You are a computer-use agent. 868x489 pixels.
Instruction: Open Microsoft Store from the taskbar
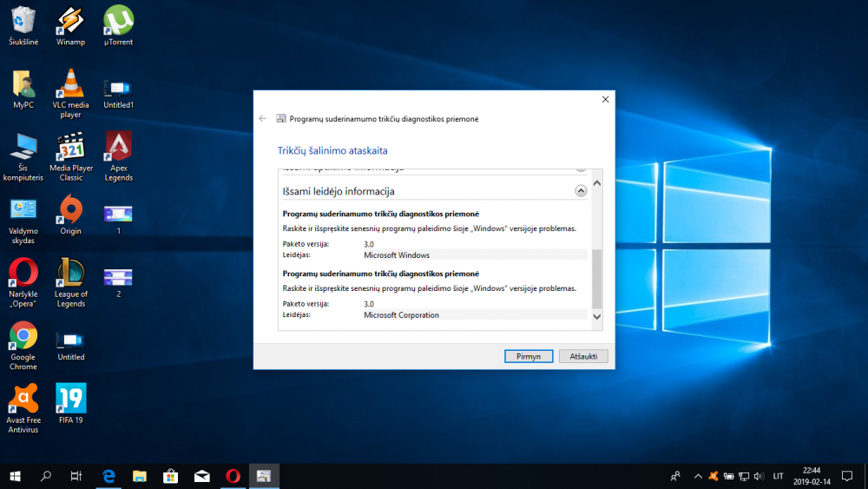170,476
